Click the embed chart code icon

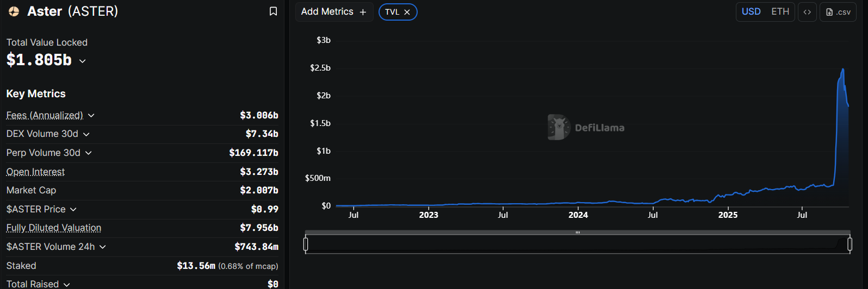807,12
